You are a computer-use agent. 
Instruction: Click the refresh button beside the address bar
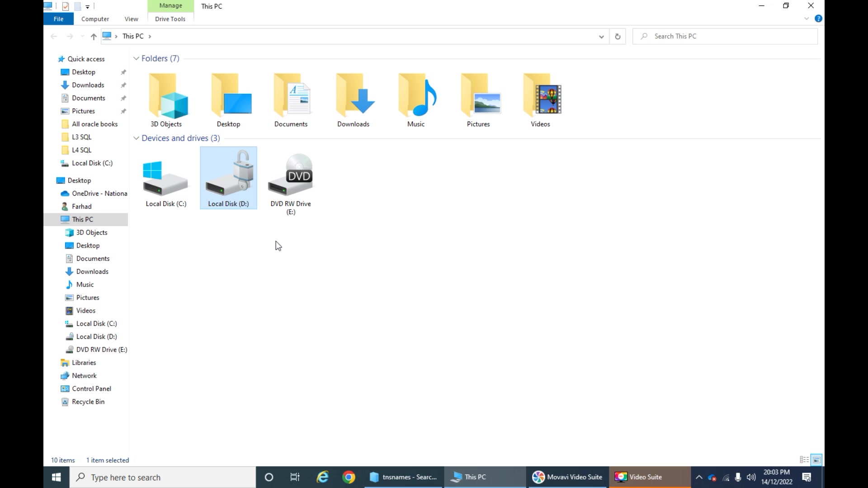pos(618,36)
